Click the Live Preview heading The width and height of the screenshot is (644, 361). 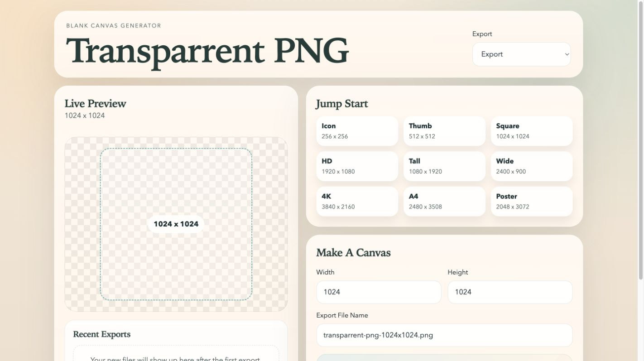tap(96, 104)
